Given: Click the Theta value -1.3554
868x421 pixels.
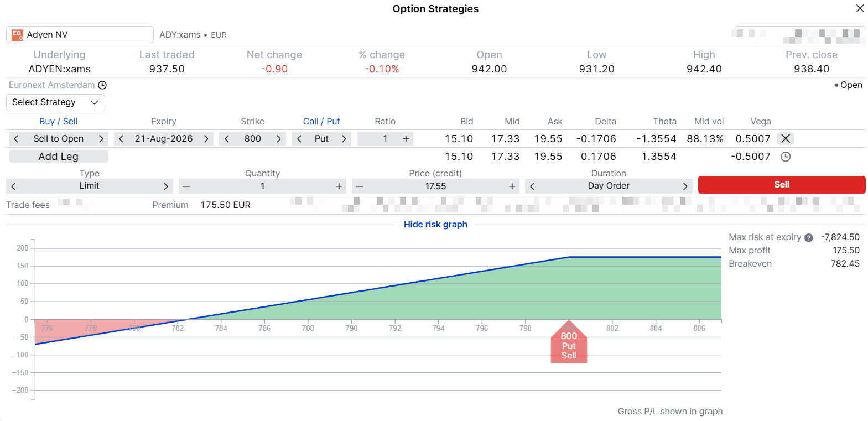Looking at the screenshot, I should (656, 139).
